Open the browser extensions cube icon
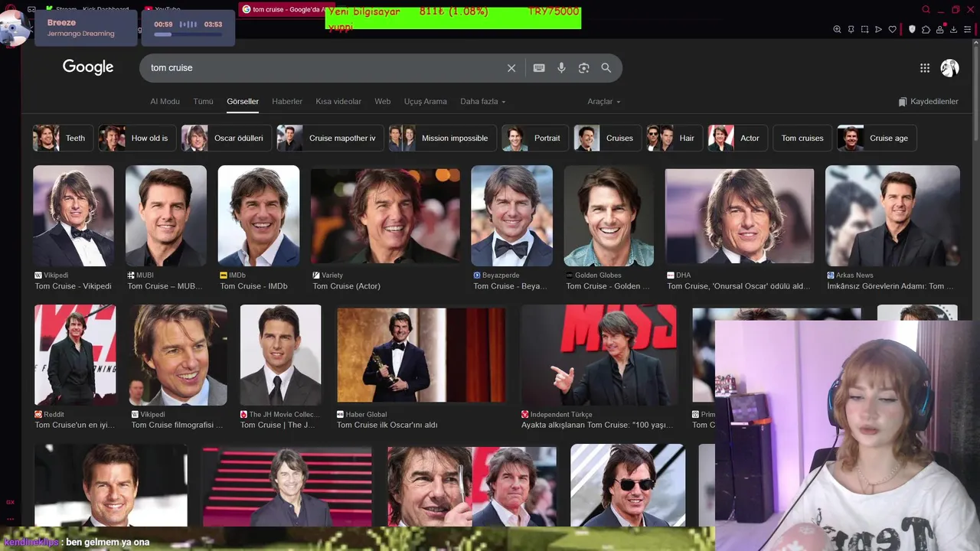 [x=926, y=29]
